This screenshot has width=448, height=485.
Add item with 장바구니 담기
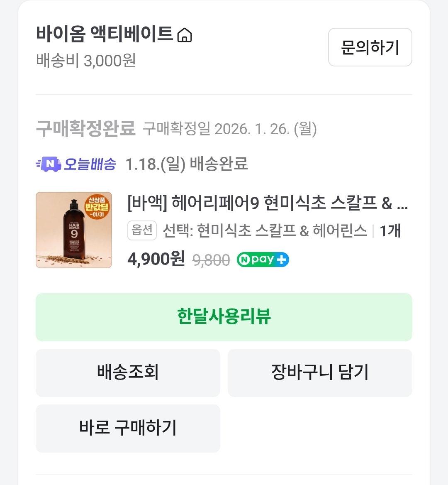click(x=320, y=372)
